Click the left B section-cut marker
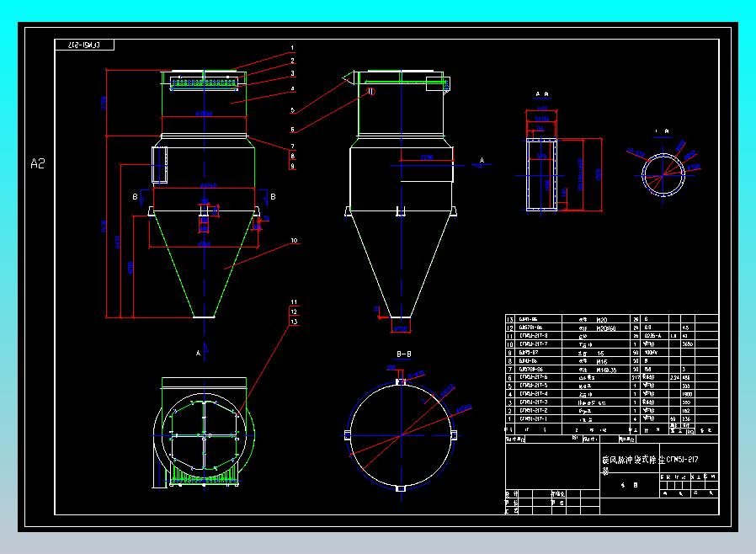 pyautogui.click(x=135, y=197)
